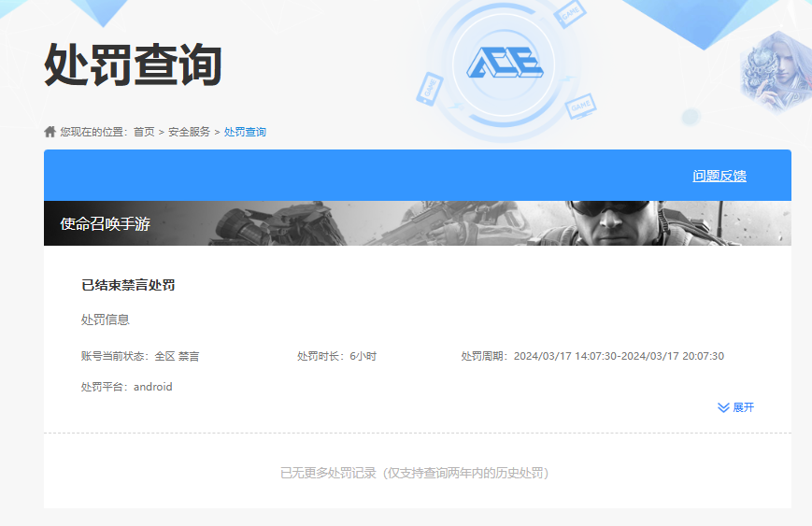Screen dimensions: 812x526
Task: Expand the penalty details with 展开
Action: pos(743,407)
